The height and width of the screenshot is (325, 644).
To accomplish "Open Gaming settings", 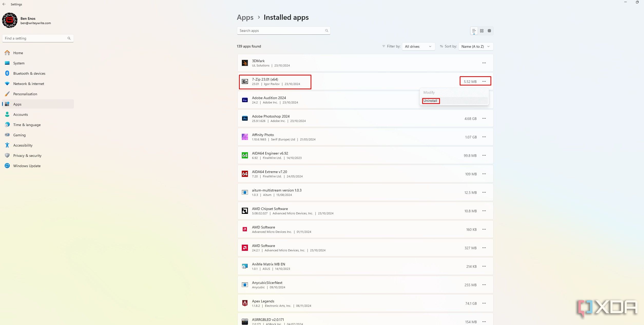I will point(38,135).
